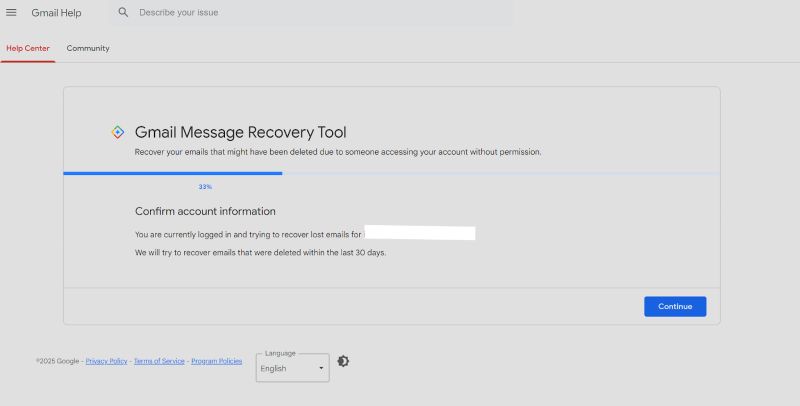Switch to the Help Center tab
Screen dimensions: 800x406
[x=28, y=48]
